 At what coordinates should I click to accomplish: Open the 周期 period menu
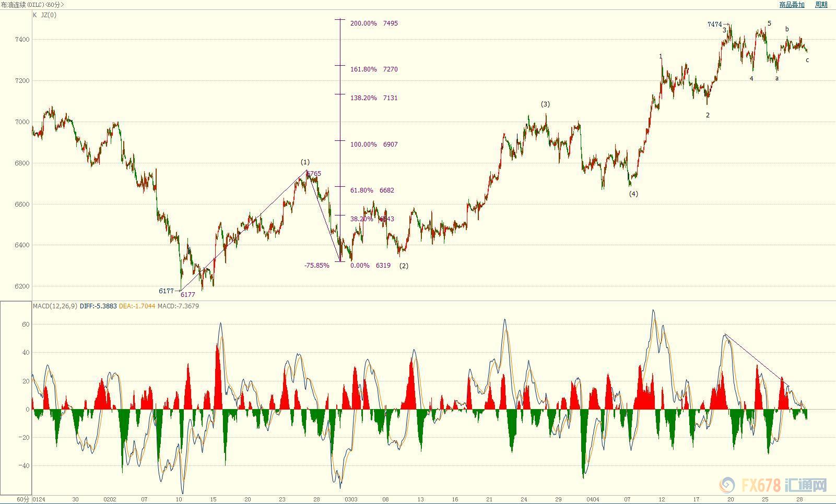tap(821, 5)
